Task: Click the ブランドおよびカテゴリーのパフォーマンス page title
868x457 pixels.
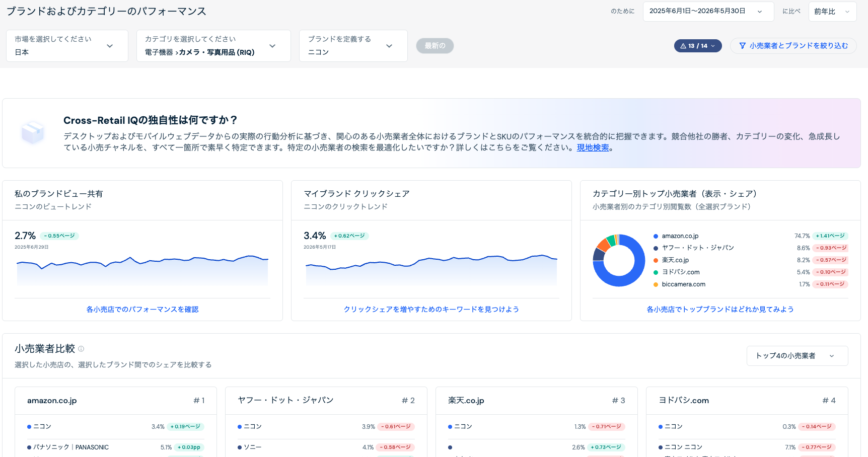Action: tap(106, 11)
